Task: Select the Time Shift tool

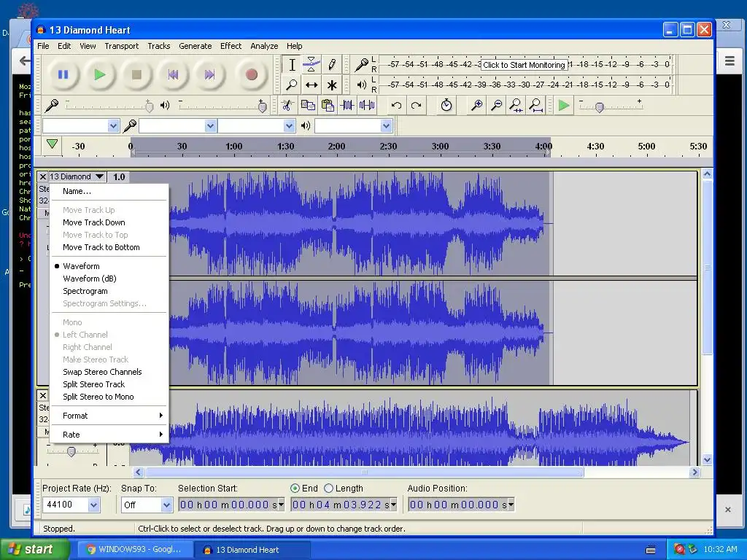Action: tap(311, 85)
